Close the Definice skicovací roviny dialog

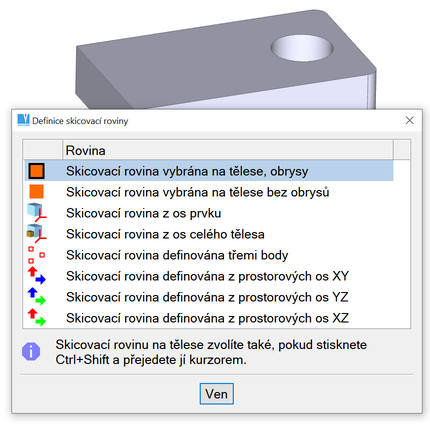click(x=410, y=120)
